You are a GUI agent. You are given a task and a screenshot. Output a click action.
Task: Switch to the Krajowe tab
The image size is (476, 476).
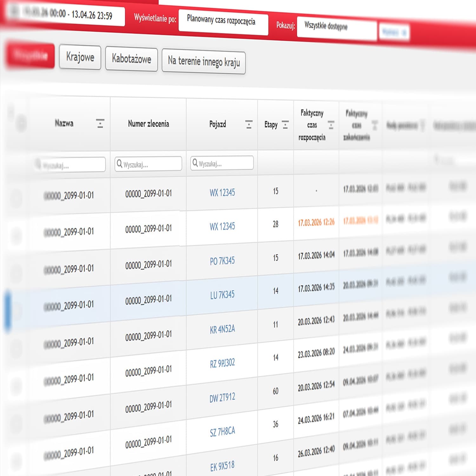click(80, 57)
